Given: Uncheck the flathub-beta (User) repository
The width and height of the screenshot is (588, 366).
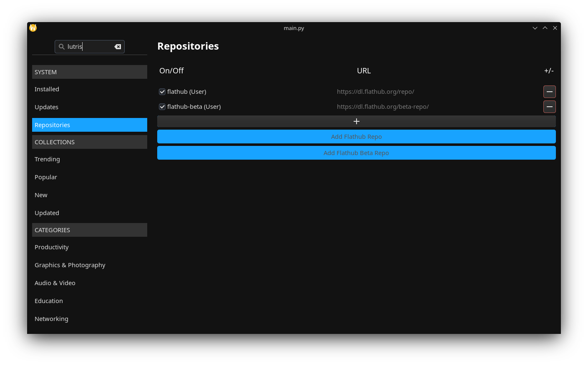Looking at the screenshot, I should point(162,107).
